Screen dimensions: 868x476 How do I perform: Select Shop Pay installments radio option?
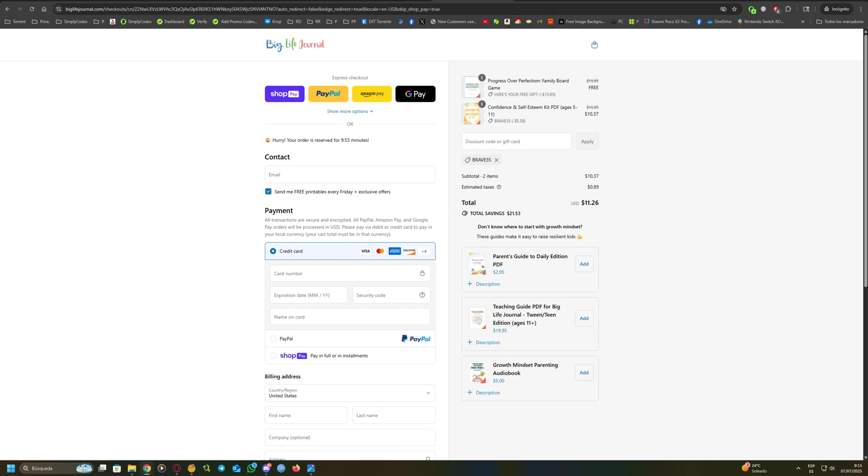273,356
